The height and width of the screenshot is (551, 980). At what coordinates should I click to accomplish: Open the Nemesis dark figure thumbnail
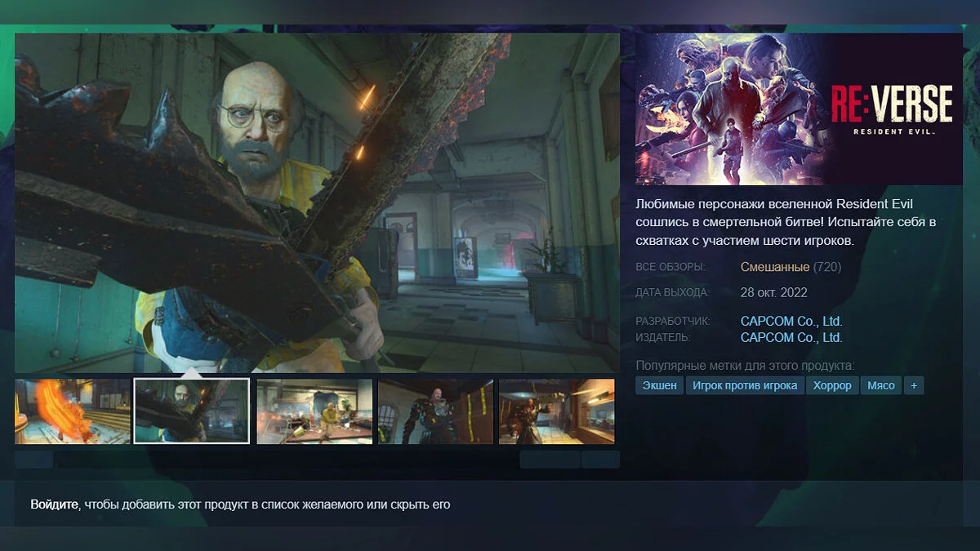point(435,411)
